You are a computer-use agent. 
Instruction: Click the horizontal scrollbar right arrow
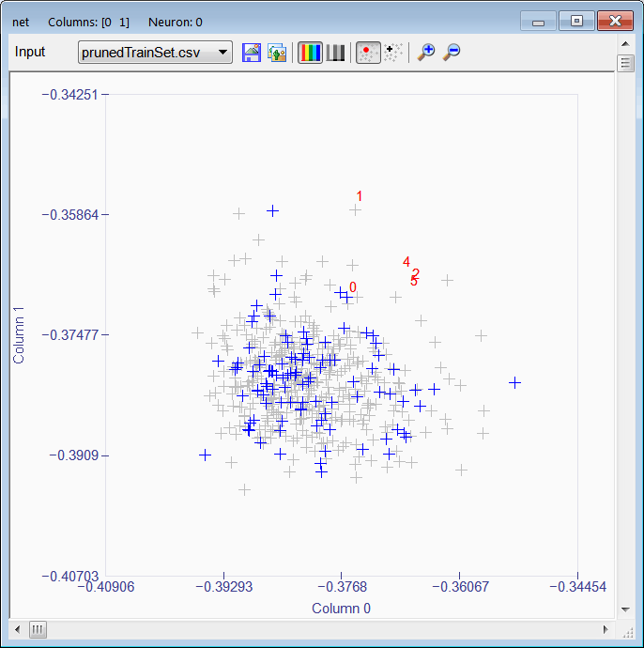click(x=606, y=629)
